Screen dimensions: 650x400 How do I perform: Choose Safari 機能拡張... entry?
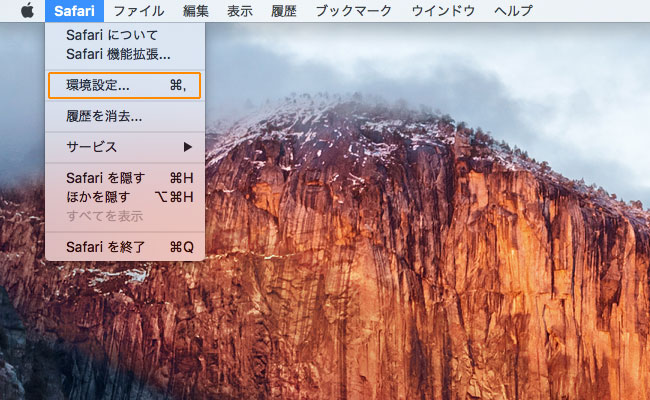(125, 54)
